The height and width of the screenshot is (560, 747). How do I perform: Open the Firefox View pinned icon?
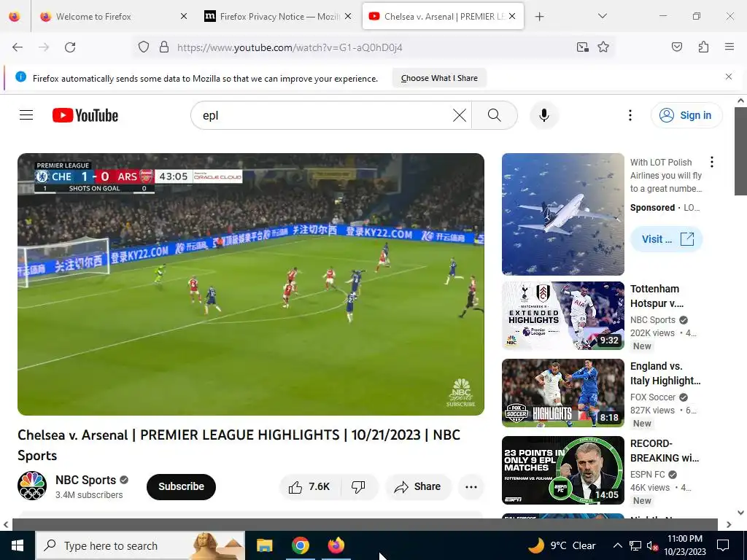coord(15,16)
